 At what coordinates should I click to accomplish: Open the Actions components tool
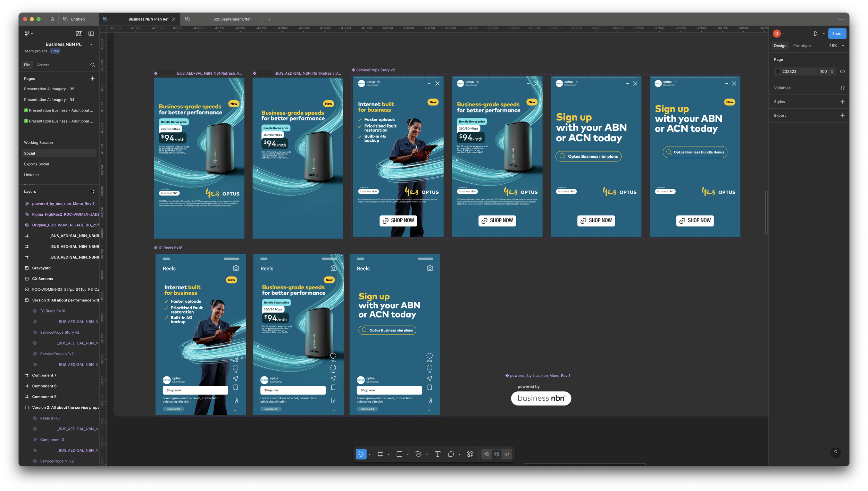click(x=470, y=454)
